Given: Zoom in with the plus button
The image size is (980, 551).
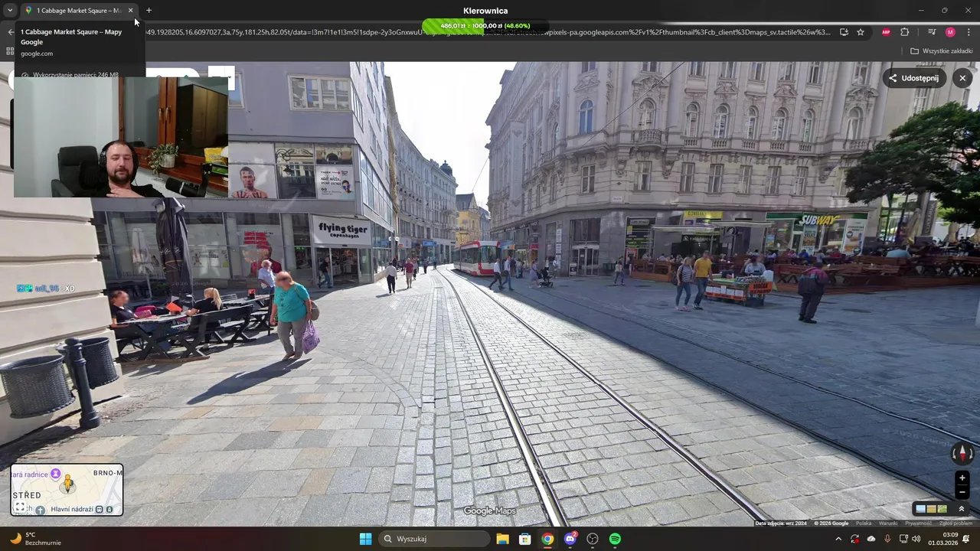Looking at the screenshot, I should click(962, 478).
